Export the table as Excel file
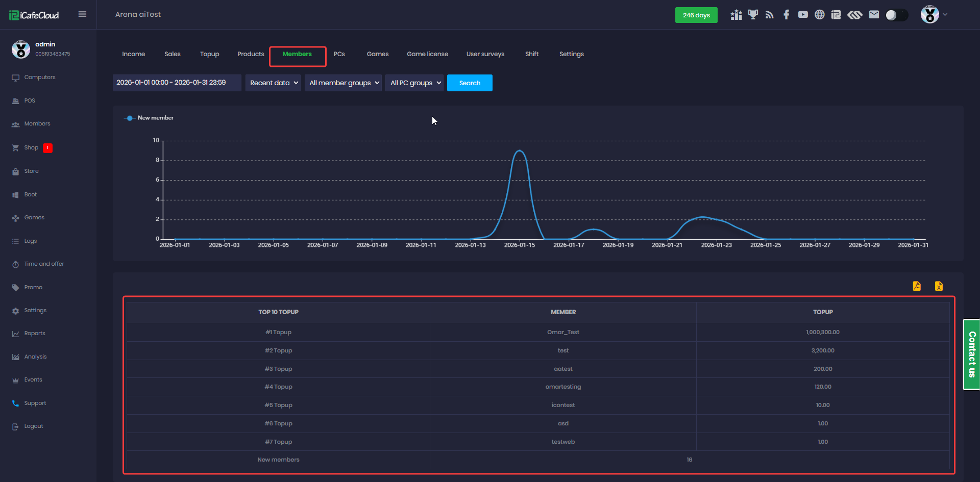 pos(939,286)
